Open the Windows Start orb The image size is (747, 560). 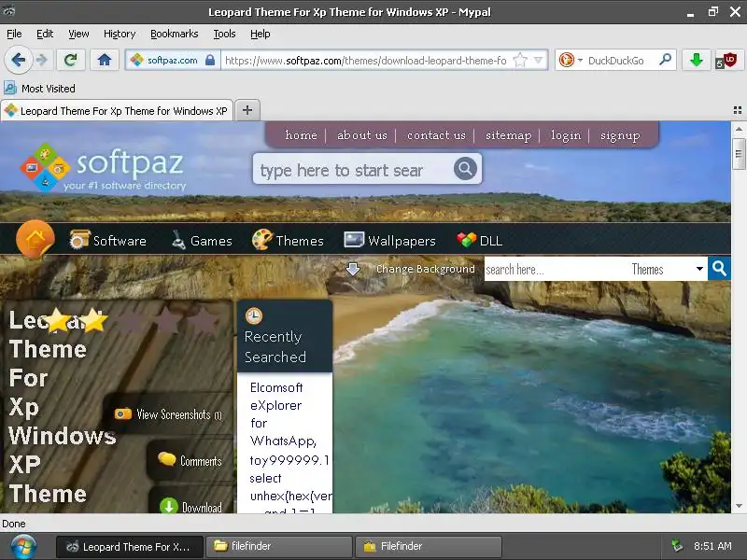23,546
